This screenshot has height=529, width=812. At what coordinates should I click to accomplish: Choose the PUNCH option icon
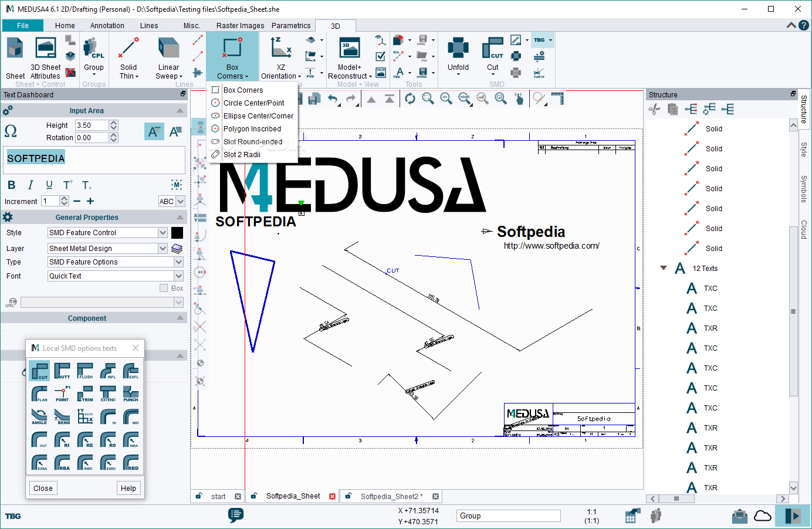pos(131,394)
